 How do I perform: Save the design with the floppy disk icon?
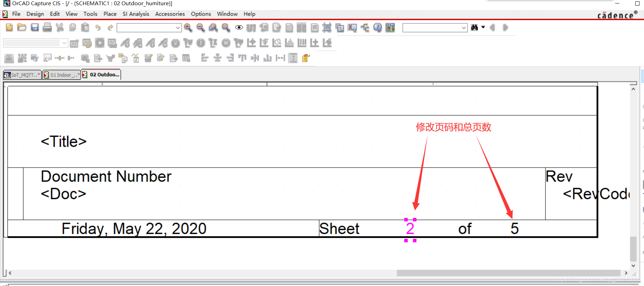[34, 28]
